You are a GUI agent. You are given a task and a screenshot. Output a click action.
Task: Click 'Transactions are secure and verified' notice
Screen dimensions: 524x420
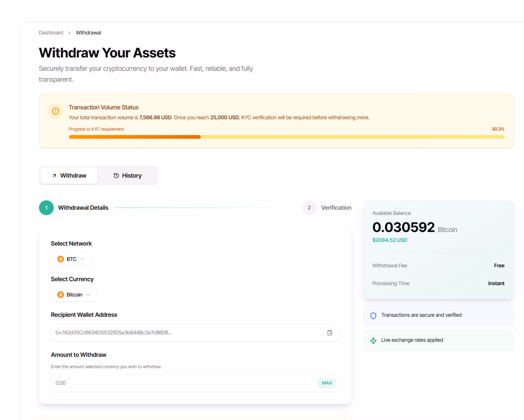(x=438, y=315)
